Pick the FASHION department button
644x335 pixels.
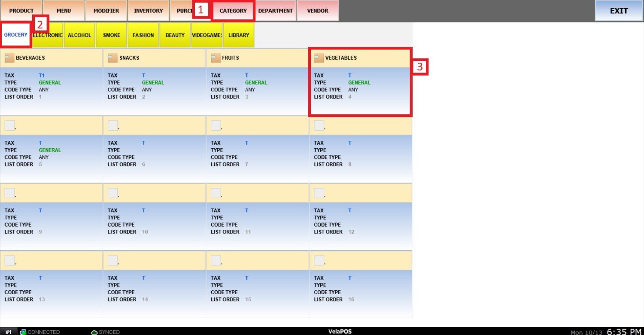tap(143, 35)
